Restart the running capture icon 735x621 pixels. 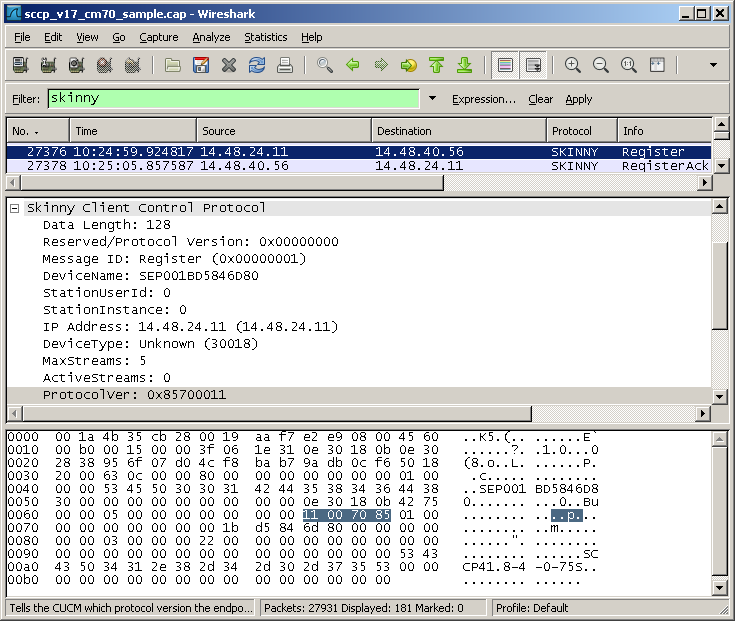pos(133,65)
